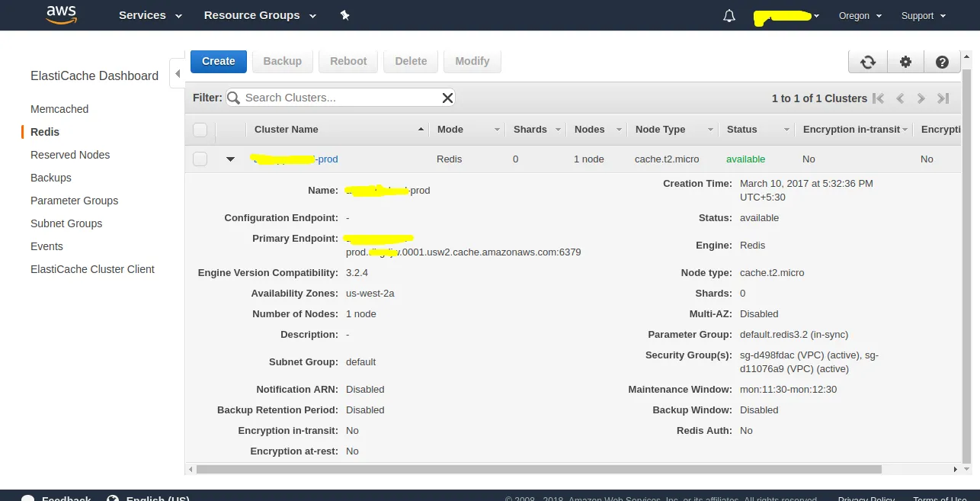Open the notifications bell

click(729, 16)
